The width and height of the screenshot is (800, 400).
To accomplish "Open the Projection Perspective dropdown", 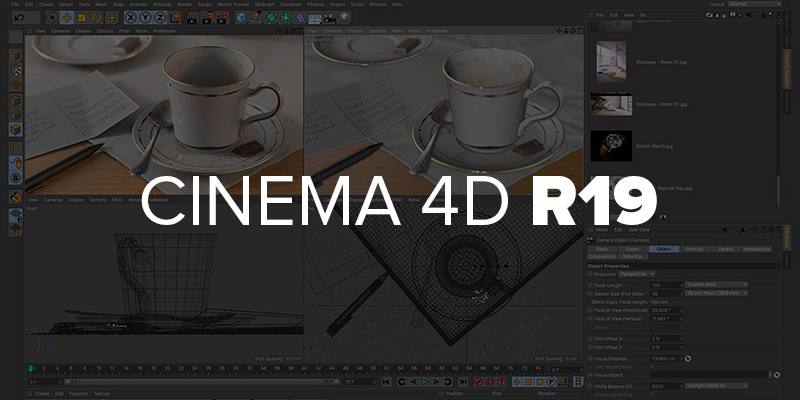I will [637, 274].
